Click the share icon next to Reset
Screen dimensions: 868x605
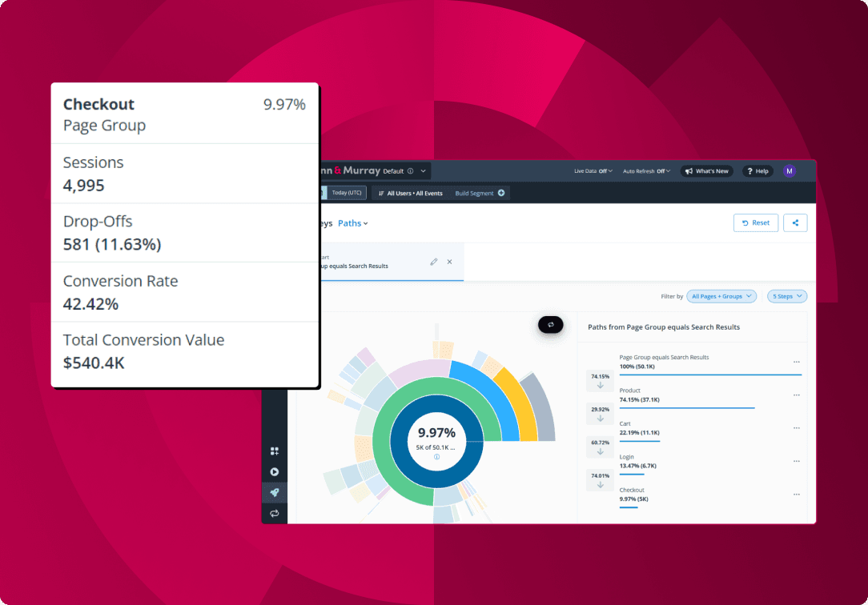(x=795, y=223)
